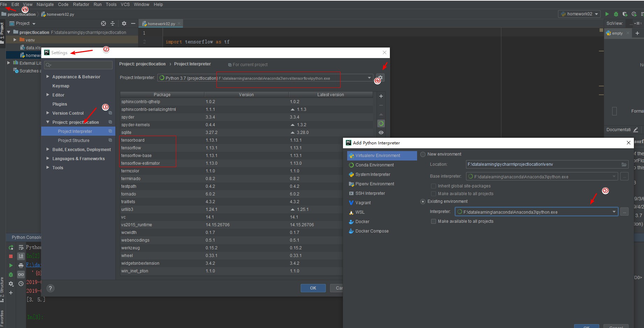Open the VCS menu

(x=125, y=5)
